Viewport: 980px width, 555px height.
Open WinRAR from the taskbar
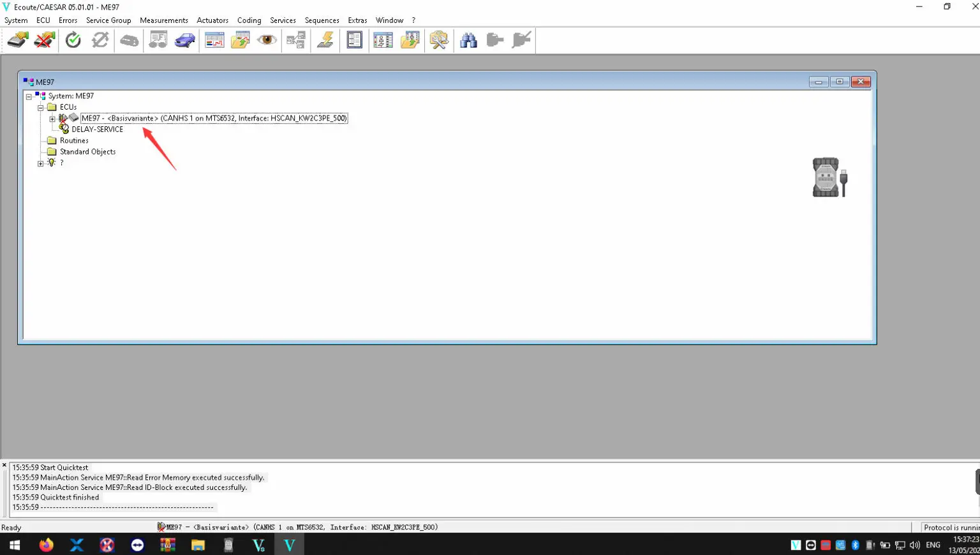coord(168,545)
